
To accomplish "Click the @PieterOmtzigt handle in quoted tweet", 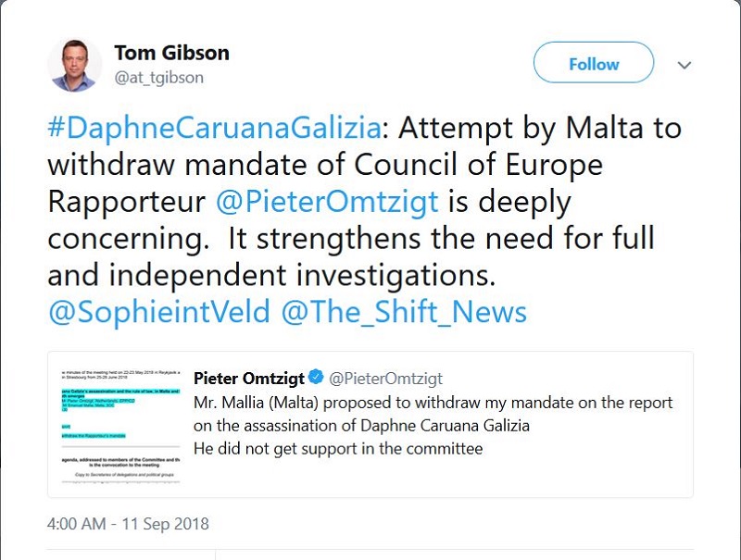I will pyautogui.click(x=386, y=378).
